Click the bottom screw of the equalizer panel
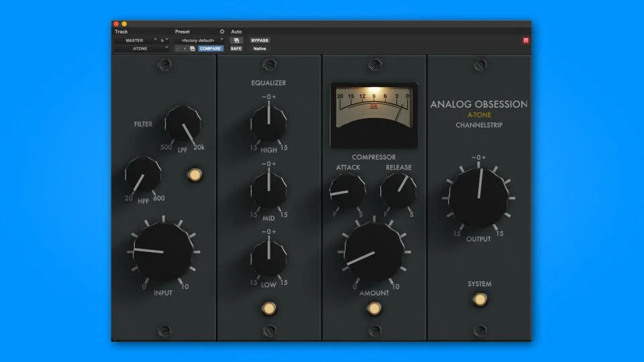644x362 pixels. click(x=270, y=330)
